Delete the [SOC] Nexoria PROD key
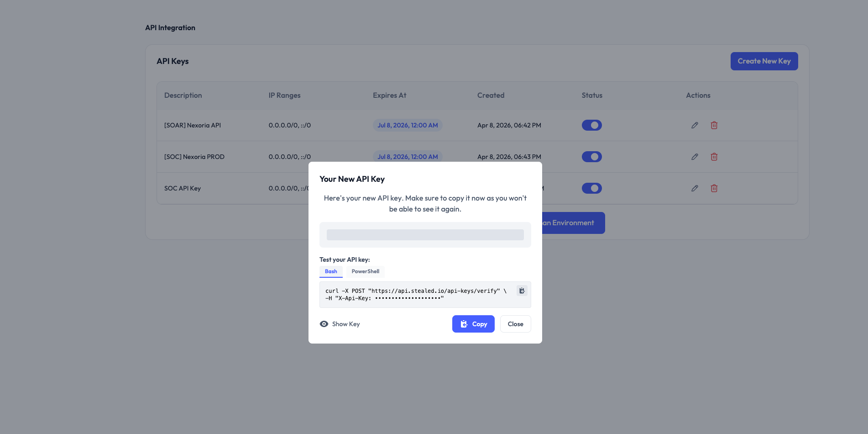Image resolution: width=868 pixels, height=434 pixels. [714, 156]
